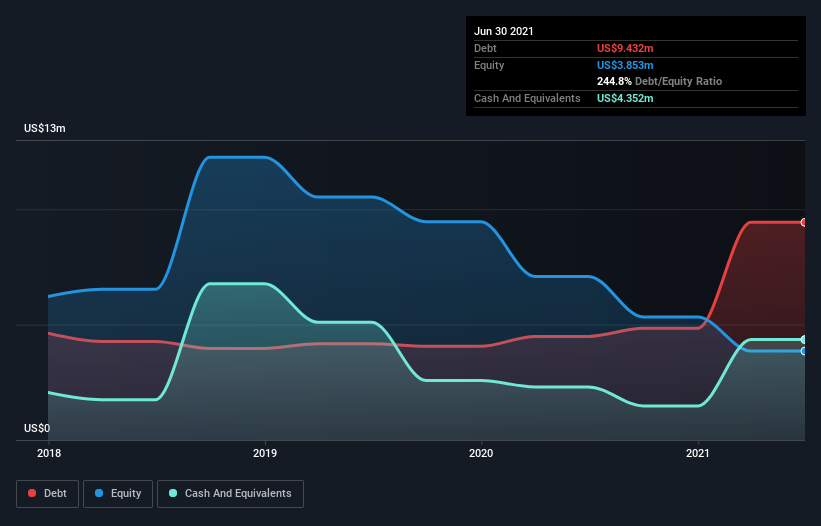This screenshot has height=526, width=821.
Task: Click the 2021 x-axis label
Action: click(x=698, y=453)
